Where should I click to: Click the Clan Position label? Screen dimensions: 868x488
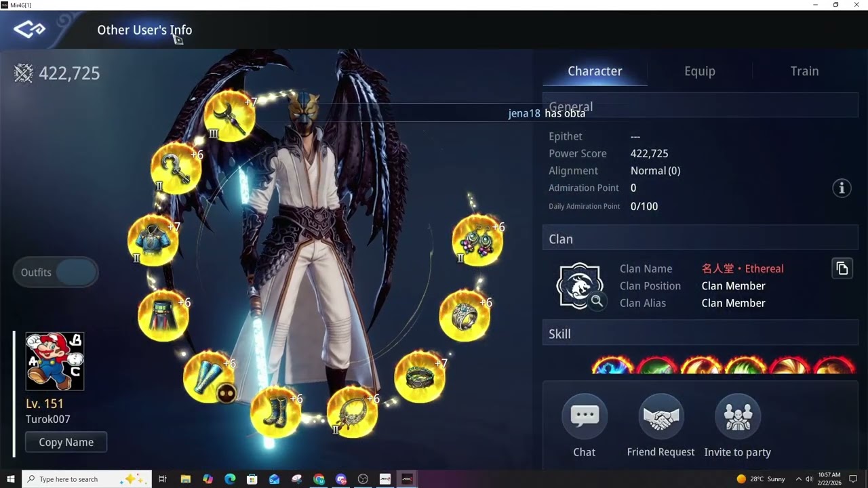[x=650, y=286]
